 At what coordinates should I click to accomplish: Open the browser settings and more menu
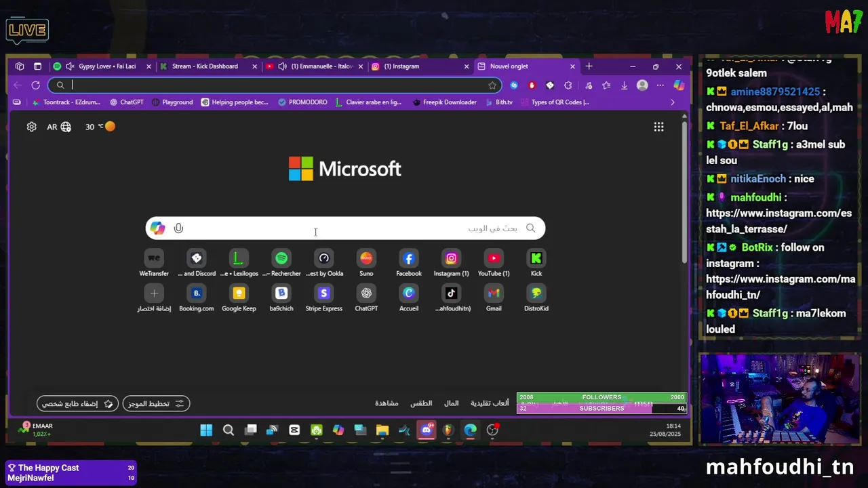(x=660, y=85)
